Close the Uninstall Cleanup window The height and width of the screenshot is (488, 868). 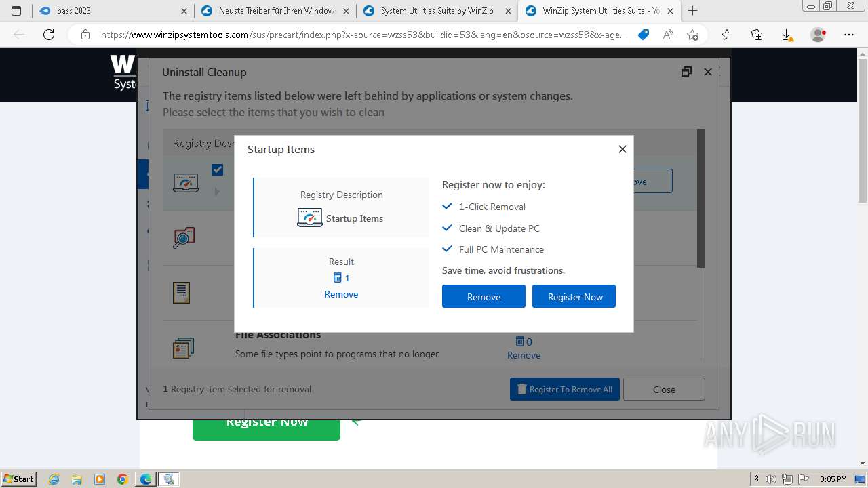(708, 72)
